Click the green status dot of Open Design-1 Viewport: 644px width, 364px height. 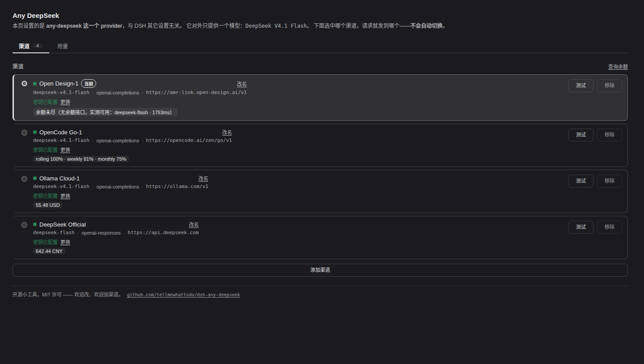point(35,84)
